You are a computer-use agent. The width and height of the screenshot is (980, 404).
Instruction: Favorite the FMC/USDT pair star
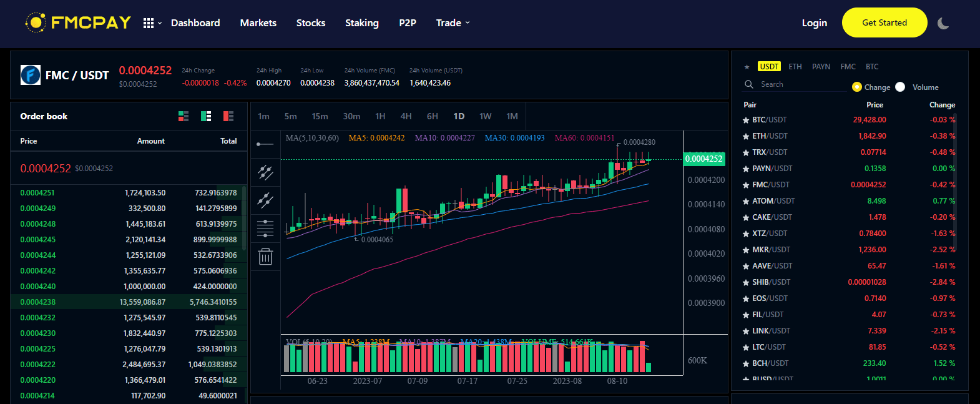[746, 185]
